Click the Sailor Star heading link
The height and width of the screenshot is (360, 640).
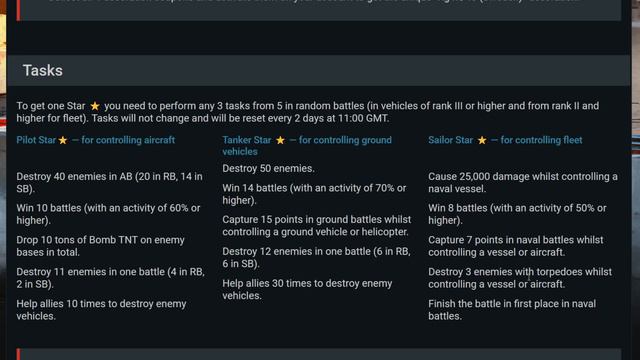[x=505, y=140]
